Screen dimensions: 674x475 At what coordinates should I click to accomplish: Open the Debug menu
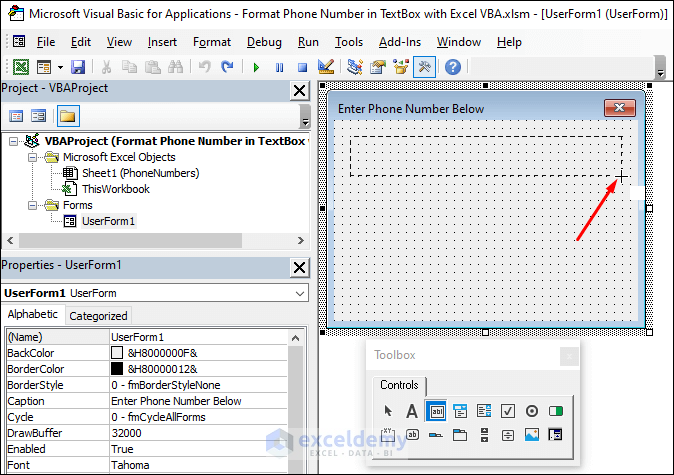click(264, 42)
